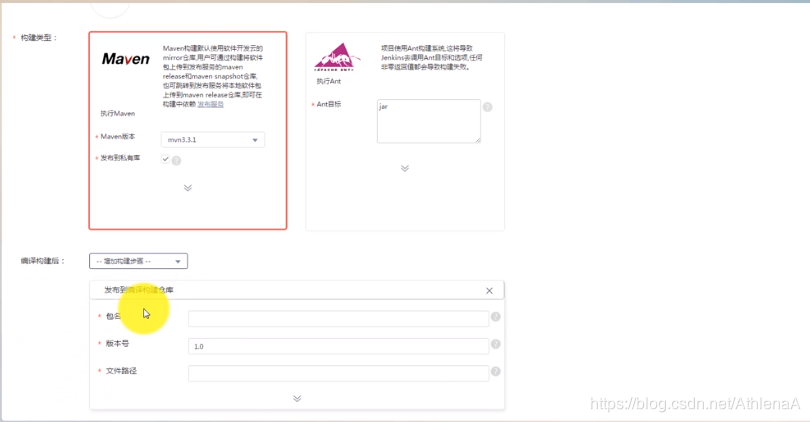Image resolution: width=810 pixels, height=422 pixels.
Task: Click the Ant目标 textarea containing jar
Action: click(x=429, y=121)
